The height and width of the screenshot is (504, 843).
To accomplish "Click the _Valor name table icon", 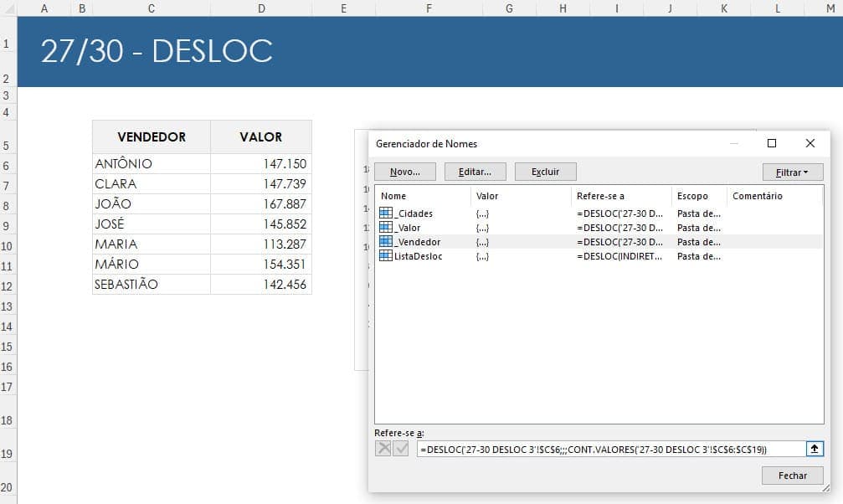I will coord(385,228).
